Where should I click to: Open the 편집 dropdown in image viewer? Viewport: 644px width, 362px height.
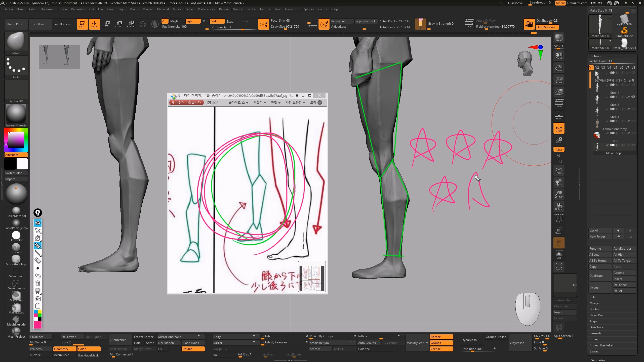275,103
